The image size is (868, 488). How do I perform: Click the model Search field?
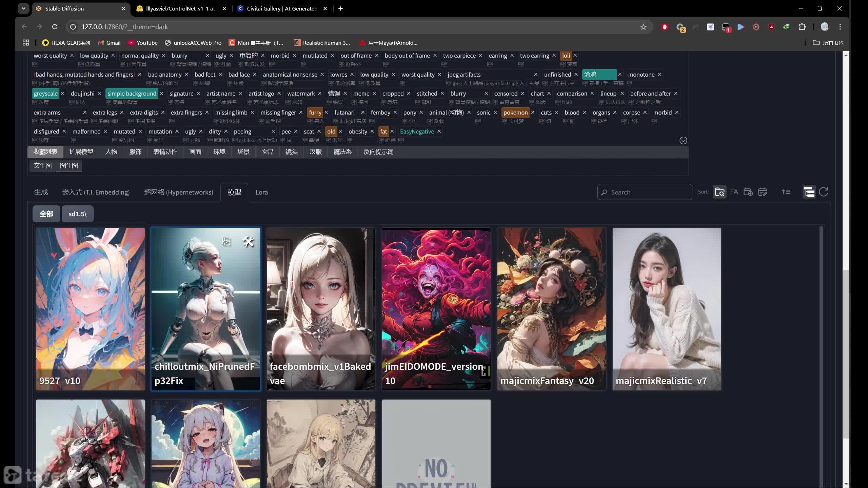coord(645,192)
